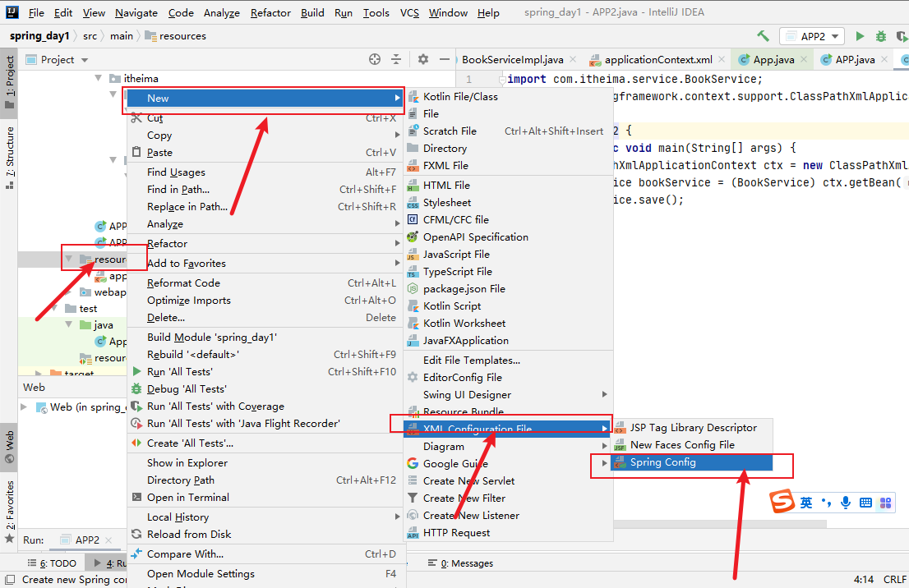
Task: Expand the Local History submenu
Action: [x=265, y=517]
